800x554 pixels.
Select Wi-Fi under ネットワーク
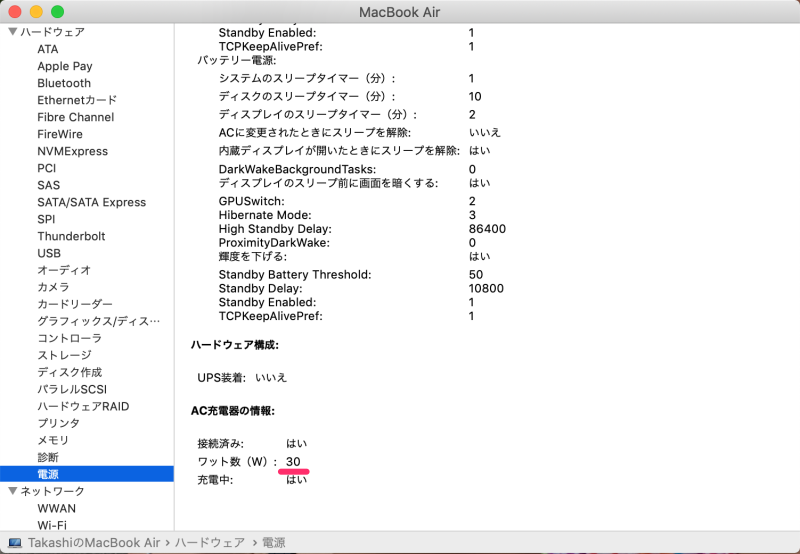point(52,525)
